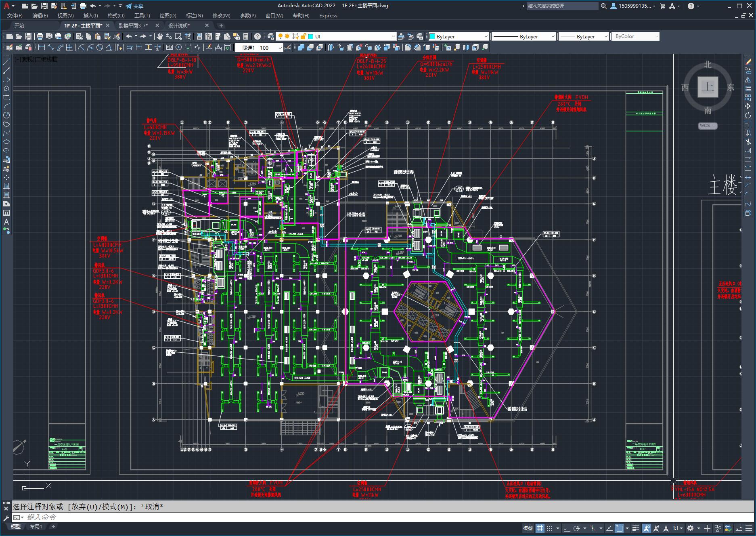
Task: Click the Pan hand tool icon
Action: click(x=160, y=36)
